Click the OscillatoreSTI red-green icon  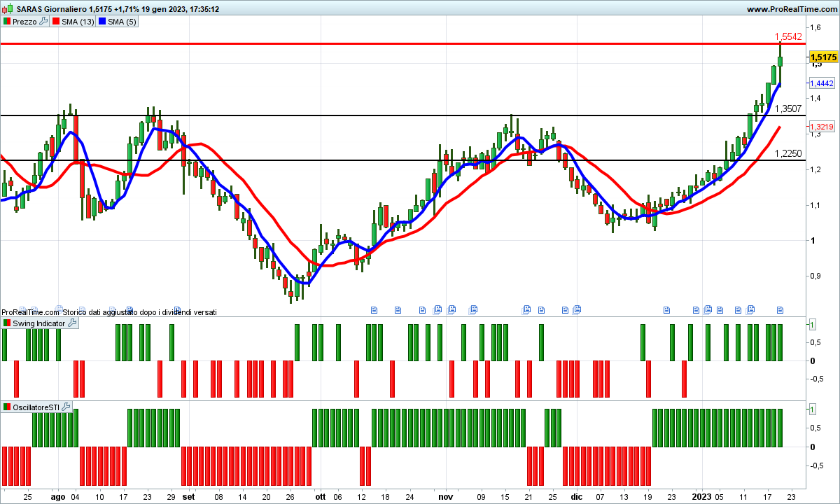click(7, 407)
